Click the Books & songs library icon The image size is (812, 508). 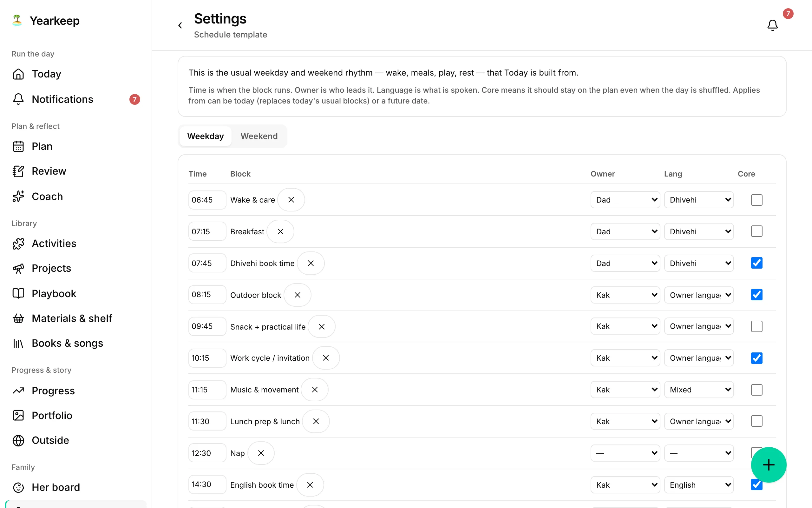tap(18, 343)
